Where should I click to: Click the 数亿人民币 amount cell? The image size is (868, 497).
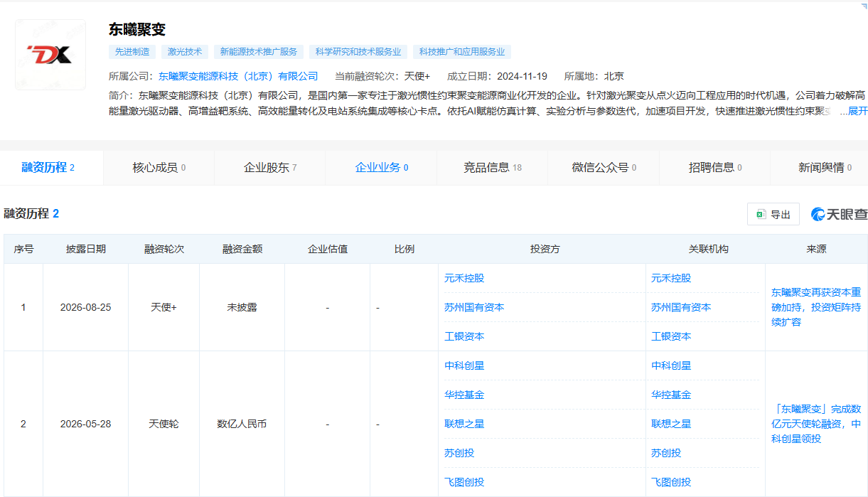point(242,424)
